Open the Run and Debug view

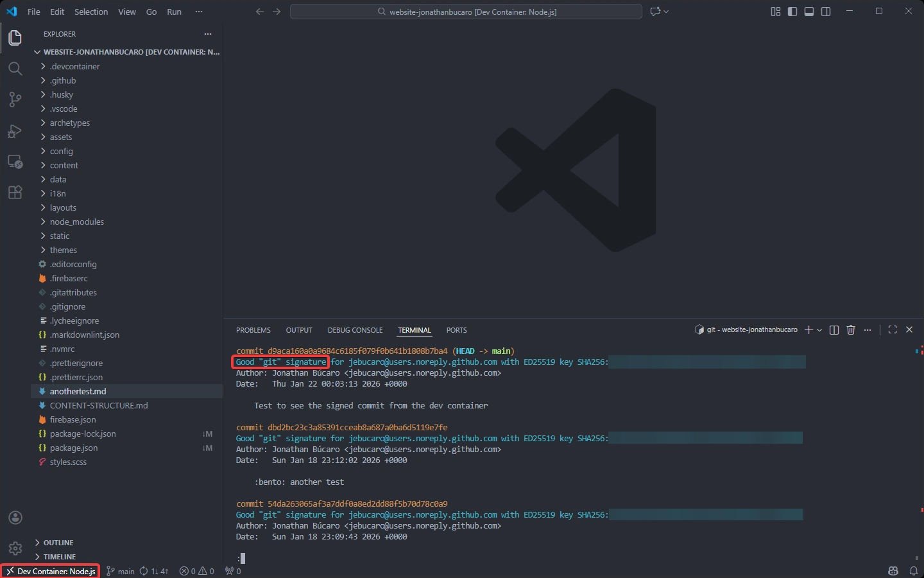click(15, 131)
